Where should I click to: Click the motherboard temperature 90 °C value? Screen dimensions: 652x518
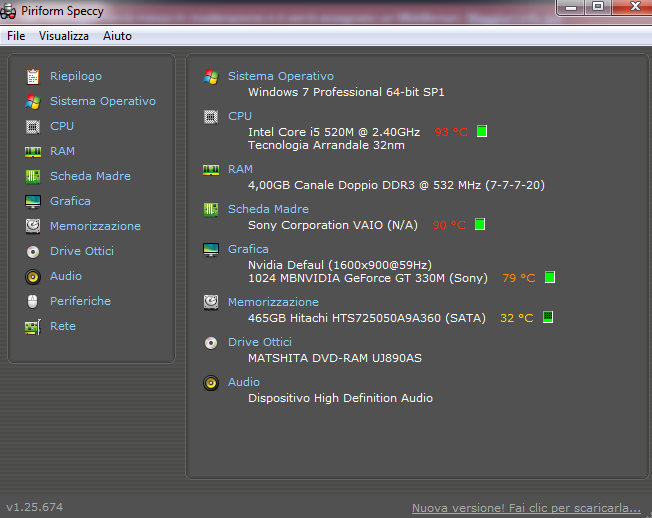449,225
